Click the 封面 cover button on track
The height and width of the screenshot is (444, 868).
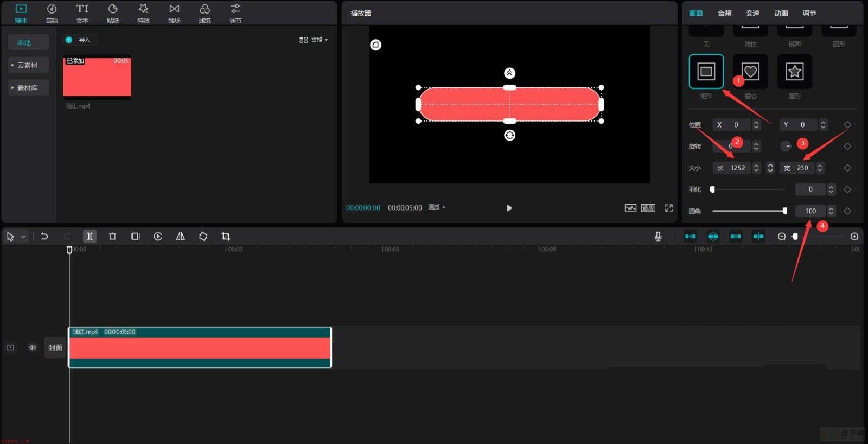pyautogui.click(x=55, y=347)
